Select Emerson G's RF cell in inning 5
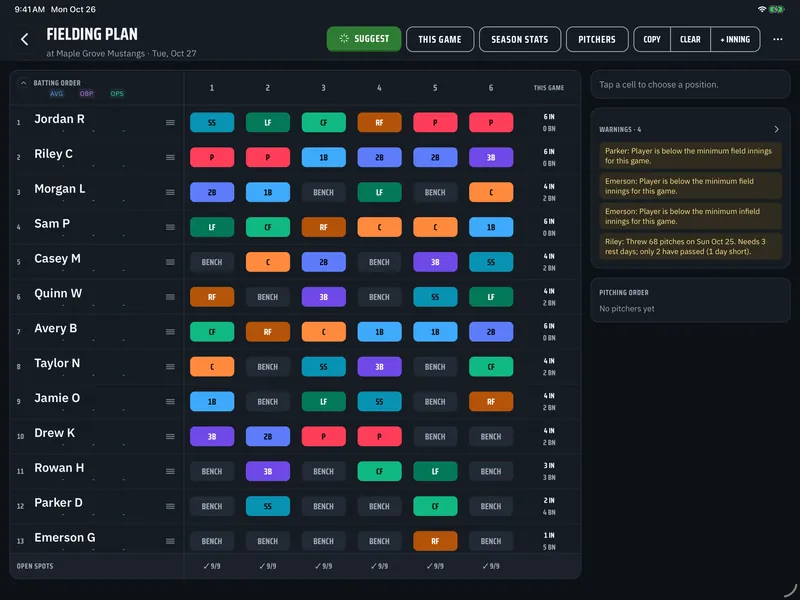This screenshot has height=600, width=800. pyautogui.click(x=435, y=541)
